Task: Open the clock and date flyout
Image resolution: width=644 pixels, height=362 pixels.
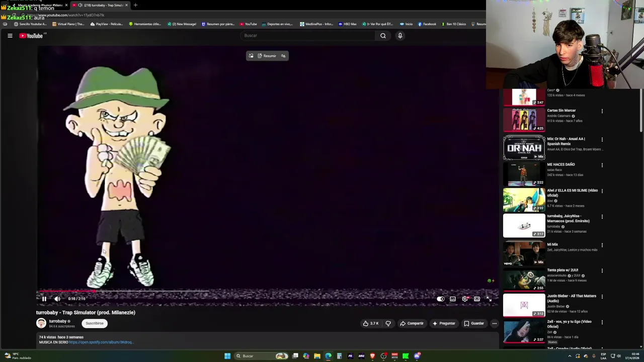Action: click(x=633, y=356)
